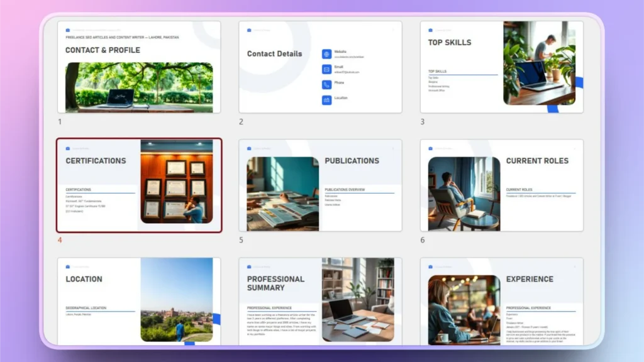Click the blue corner icon on the Experience slide

coord(430,266)
